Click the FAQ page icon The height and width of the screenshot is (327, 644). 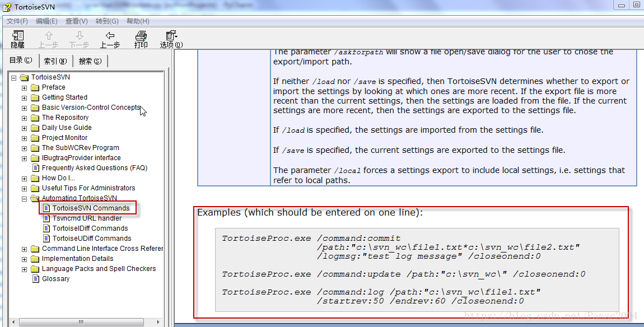36,168
